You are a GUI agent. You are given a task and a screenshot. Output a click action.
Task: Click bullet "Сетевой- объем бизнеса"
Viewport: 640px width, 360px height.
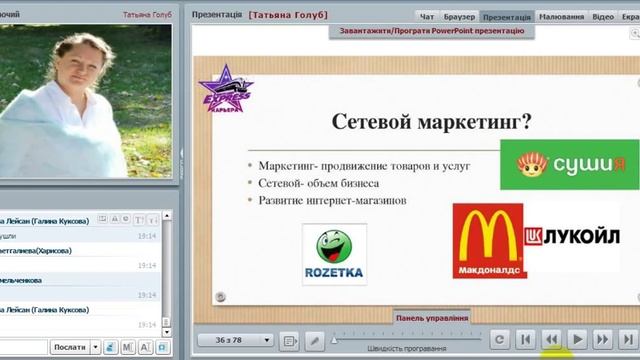pyautogui.click(x=319, y=184)
